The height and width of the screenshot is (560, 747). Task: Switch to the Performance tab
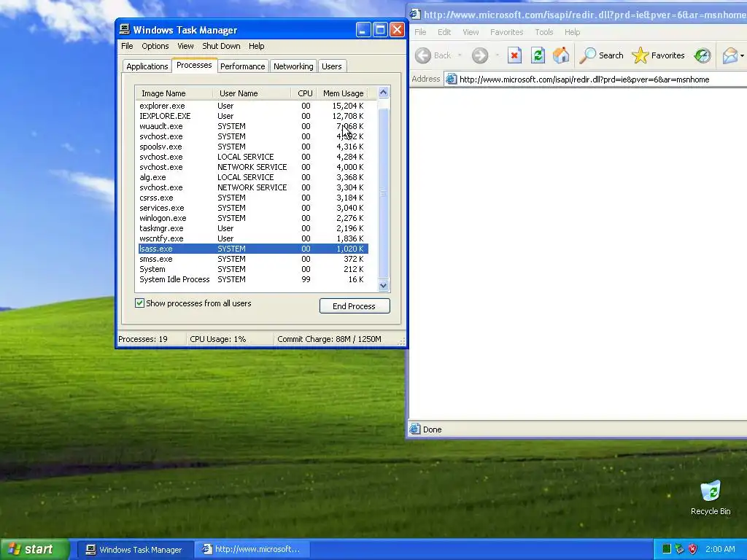(242, 66)
